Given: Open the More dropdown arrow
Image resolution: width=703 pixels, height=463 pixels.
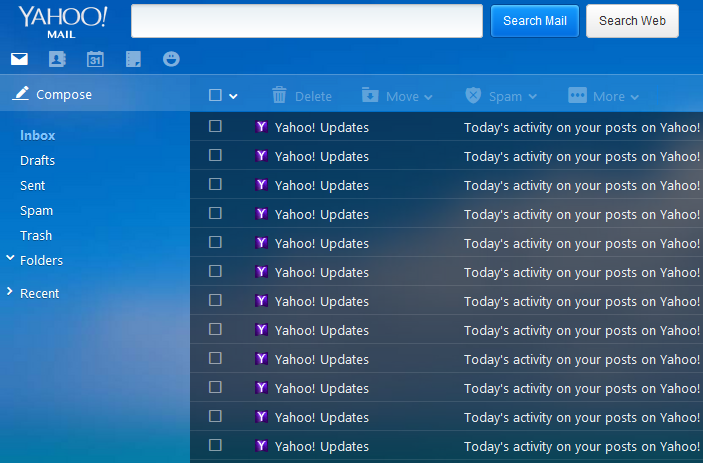Looking at the screenshot, I should pyautogui.click(x=634, y=97).
